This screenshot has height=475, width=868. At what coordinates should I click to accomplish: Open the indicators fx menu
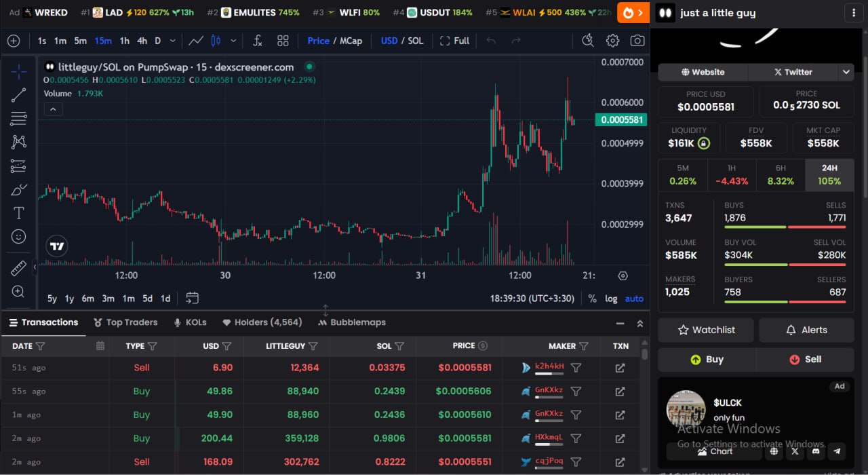click(257, 41)
